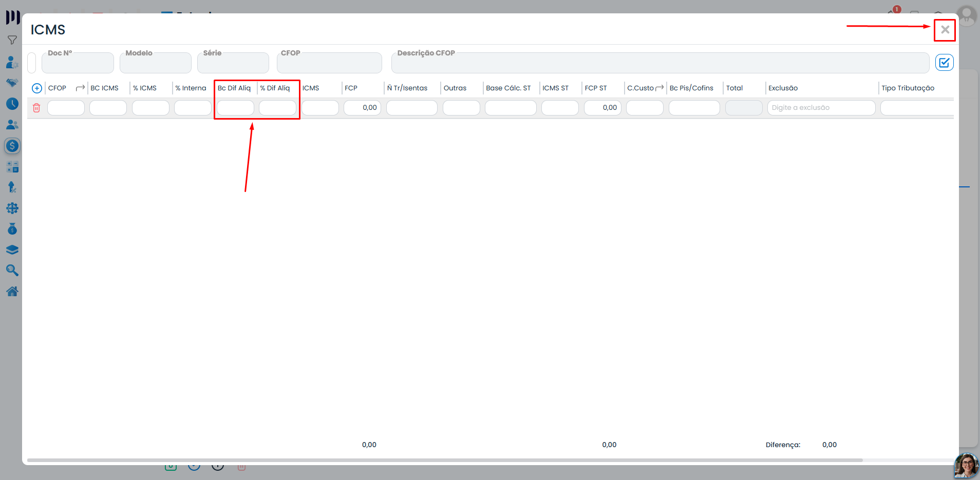The height and width of the screenshot is (480, 980).
Task: Open the money bag icon in sidebar
Action: tap(12, 229)
